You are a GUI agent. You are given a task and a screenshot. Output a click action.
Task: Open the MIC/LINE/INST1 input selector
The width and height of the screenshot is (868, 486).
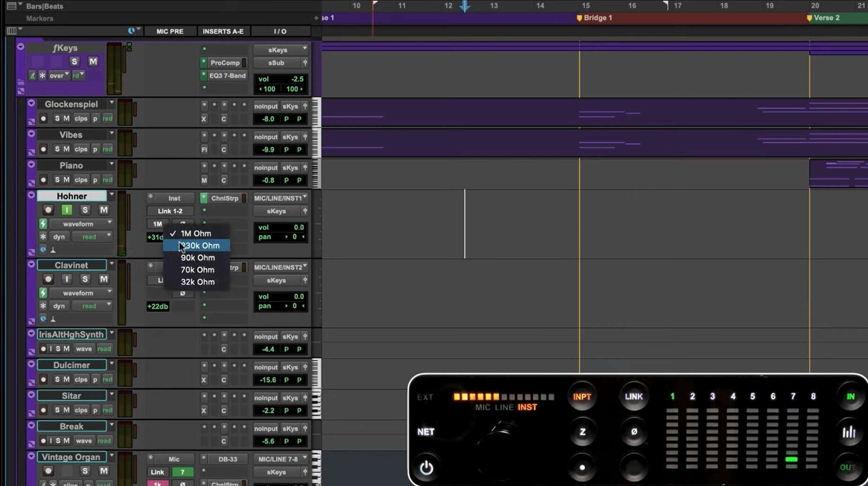(280, 198)
